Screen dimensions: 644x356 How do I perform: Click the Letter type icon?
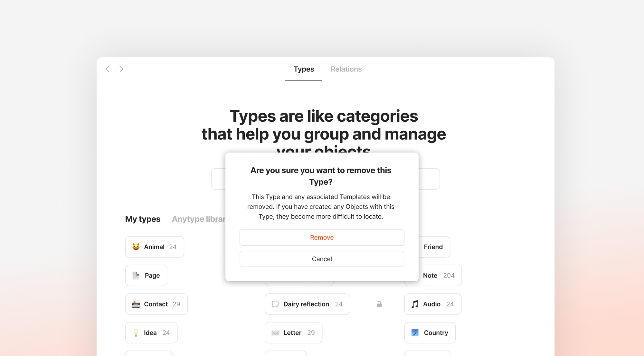[275, 332]
